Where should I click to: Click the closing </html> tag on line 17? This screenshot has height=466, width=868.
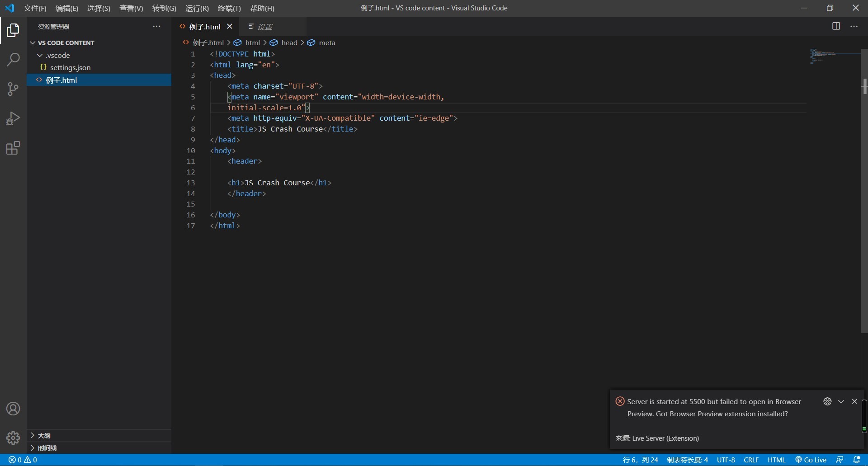pos(225,226)
